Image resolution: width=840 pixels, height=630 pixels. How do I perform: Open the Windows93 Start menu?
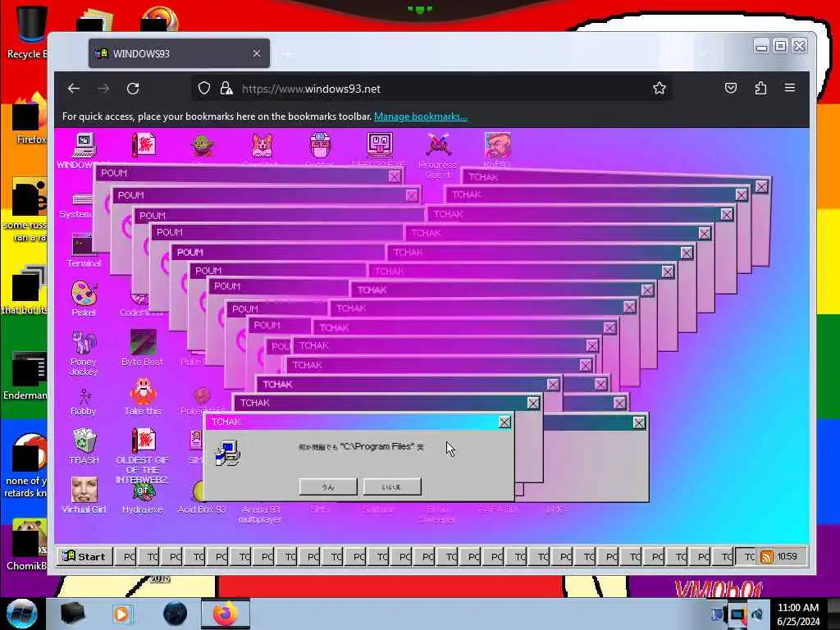(84, 557)
